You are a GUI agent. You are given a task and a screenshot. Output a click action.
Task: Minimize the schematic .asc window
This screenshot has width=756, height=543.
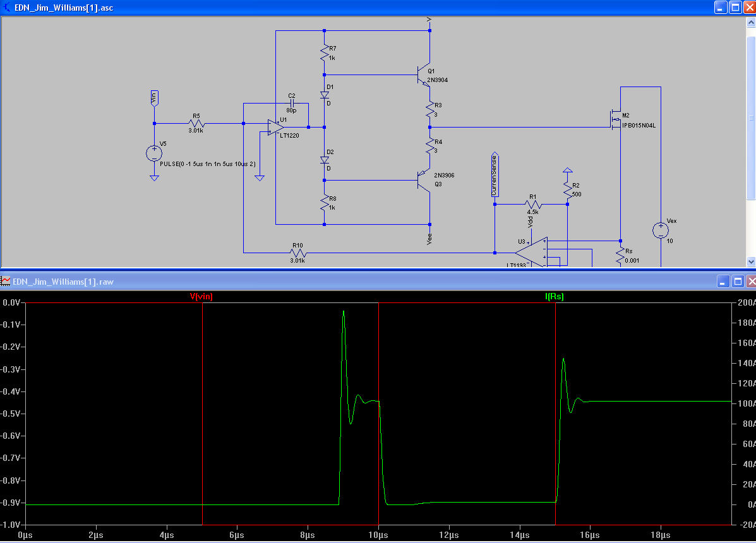[721, 7]
